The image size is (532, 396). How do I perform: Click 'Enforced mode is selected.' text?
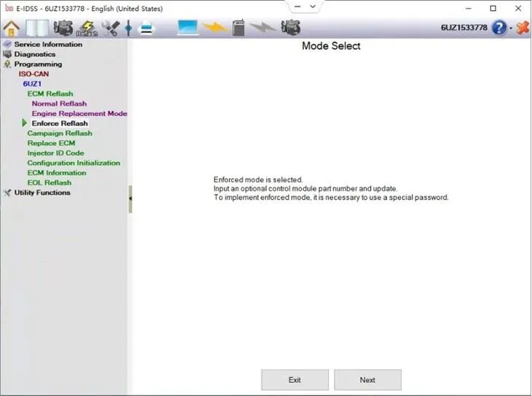[x=258, y=179]
